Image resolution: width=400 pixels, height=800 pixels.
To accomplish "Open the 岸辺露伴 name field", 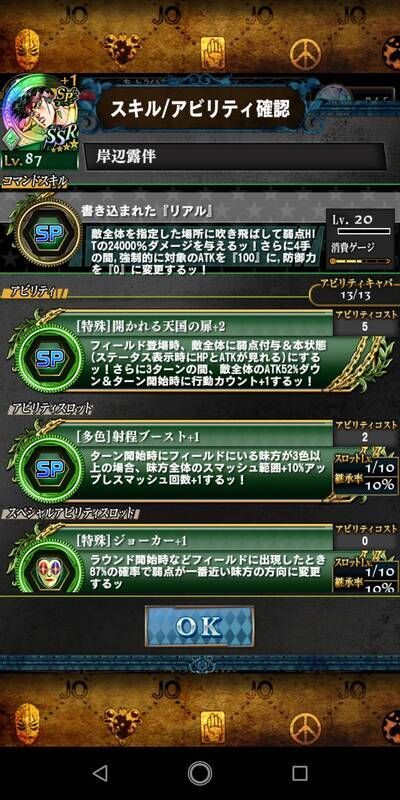I will (x=235, y=156).
